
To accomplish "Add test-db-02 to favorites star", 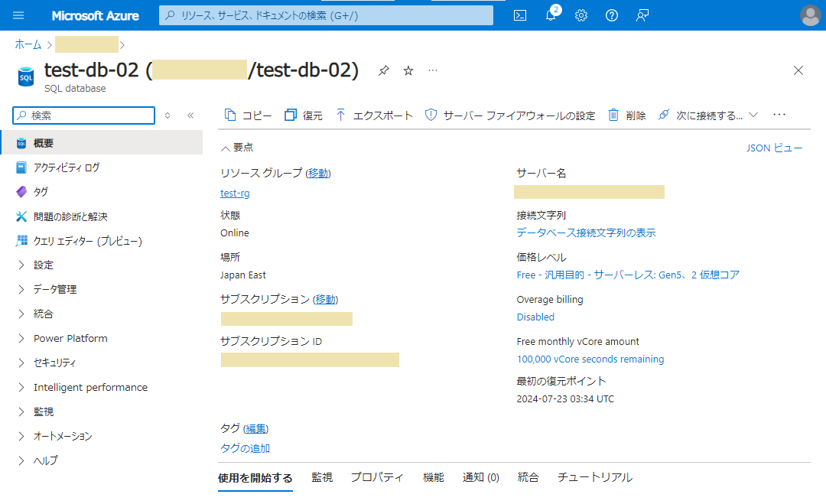I will coord(408,70).
